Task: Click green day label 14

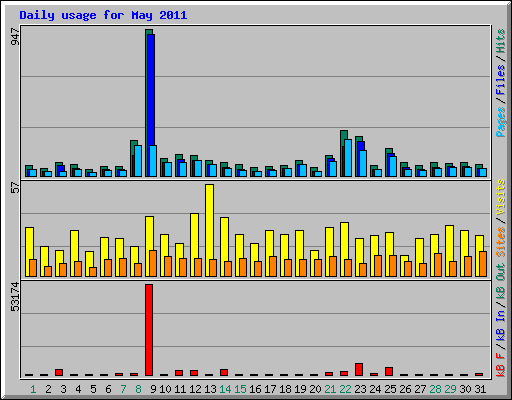Action: coord(225,389)
